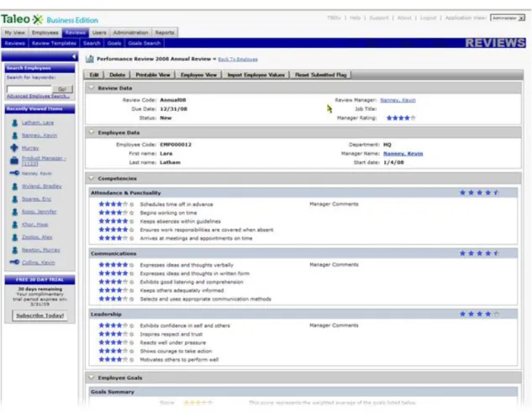
Task: Click the person icon next to Zoolos, Alex
Action: click(14, 237)
